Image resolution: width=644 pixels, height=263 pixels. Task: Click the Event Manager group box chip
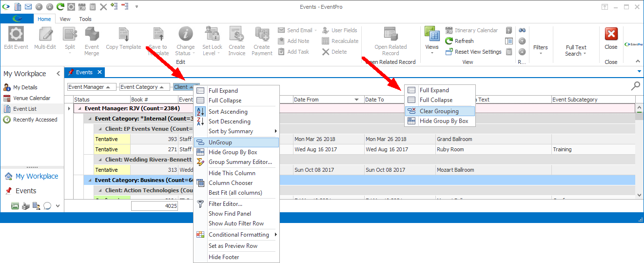(92, 87)
